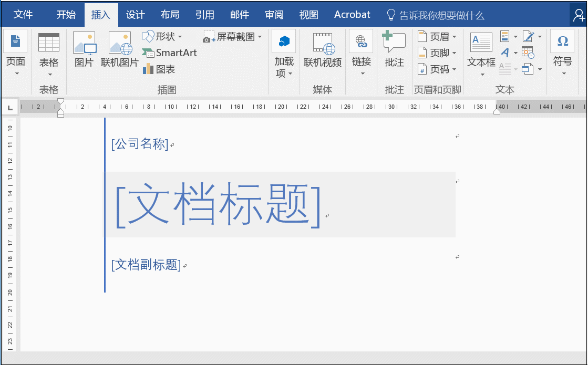Switch to the 设计 tab
Viewport: 588px width, 365px height.
pos(135,15)
